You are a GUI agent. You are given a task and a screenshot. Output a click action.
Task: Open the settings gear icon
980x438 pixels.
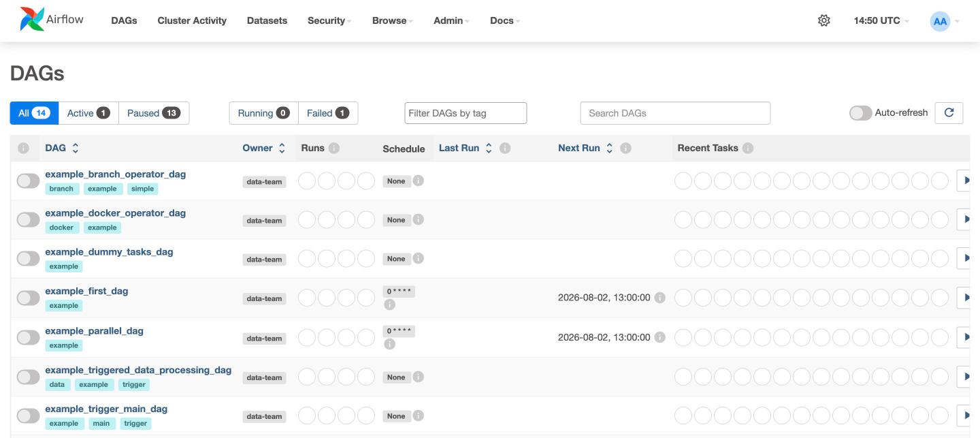point(823,20)
